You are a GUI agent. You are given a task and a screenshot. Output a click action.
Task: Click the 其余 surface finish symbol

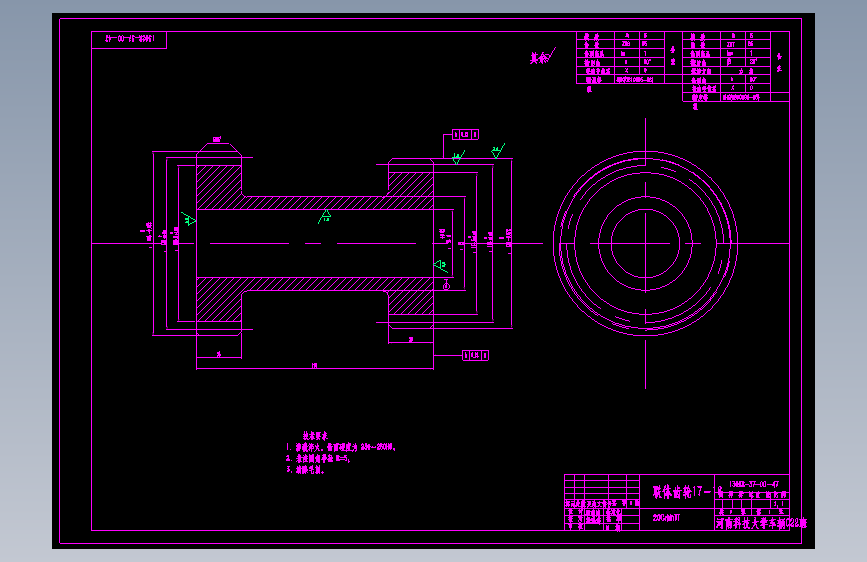tap(542, 56)
